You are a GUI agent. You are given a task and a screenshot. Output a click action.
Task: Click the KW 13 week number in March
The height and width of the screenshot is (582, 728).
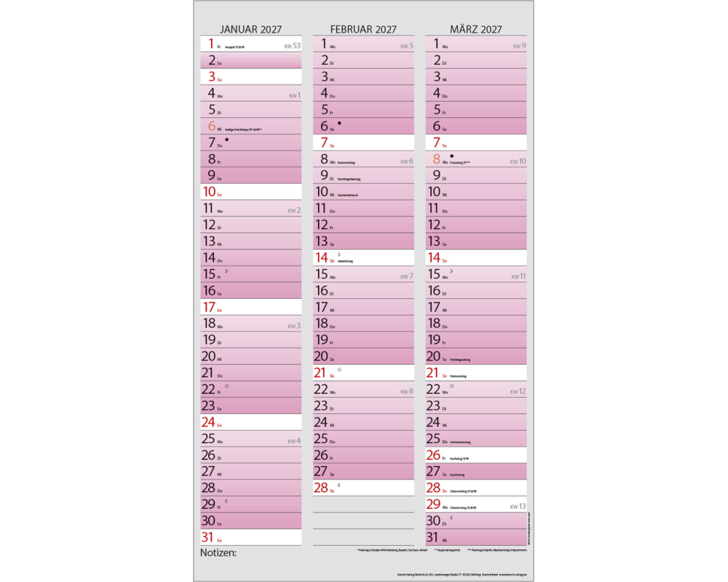[x=518, y=506]
